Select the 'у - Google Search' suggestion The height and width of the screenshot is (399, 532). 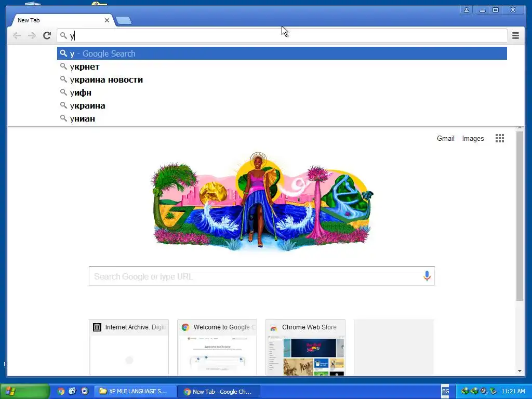coord(282,54)
